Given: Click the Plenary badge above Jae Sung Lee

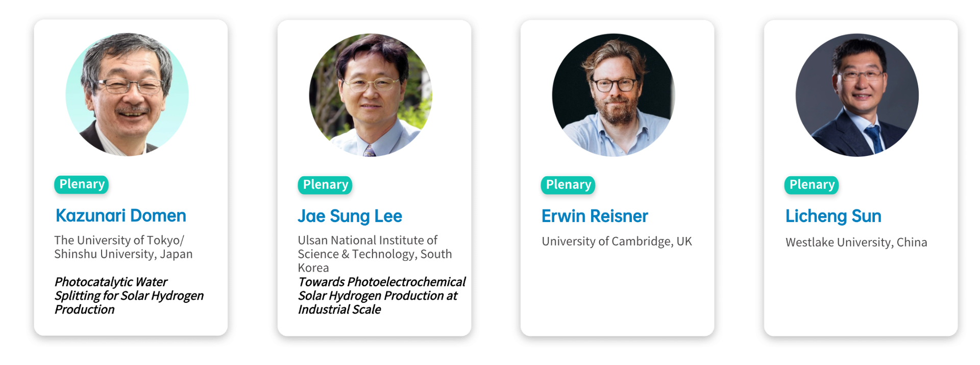Looking at the screenshot, I should click(325, 185).
